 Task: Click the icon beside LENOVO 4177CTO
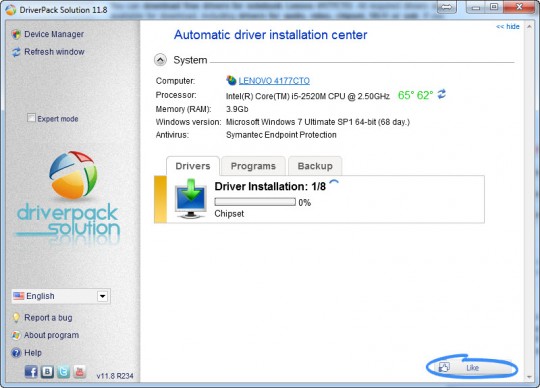coord(231,80)
